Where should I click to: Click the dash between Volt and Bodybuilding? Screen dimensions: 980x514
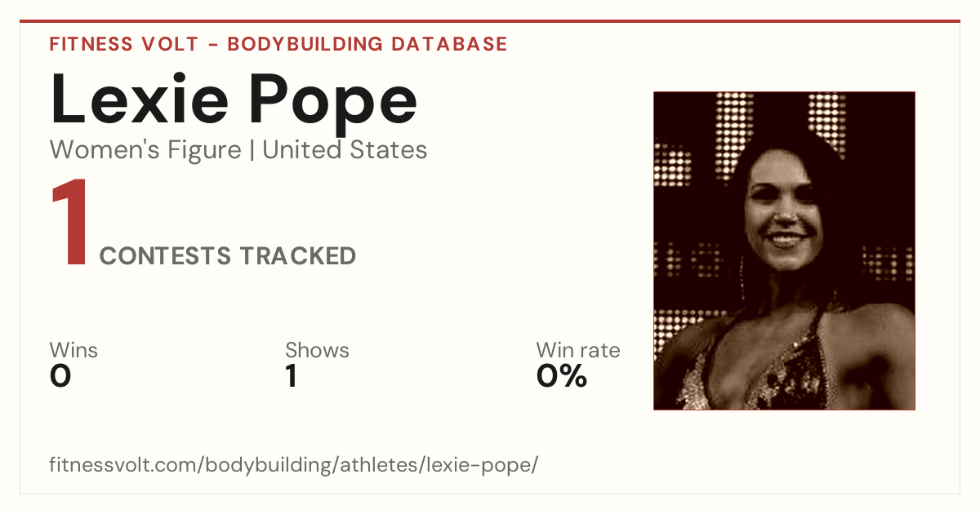(212, 45)
